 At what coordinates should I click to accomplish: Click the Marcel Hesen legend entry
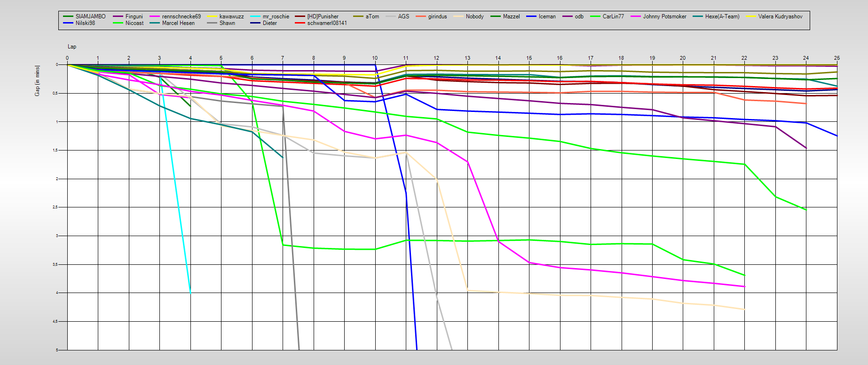click(x=178, y=23)
